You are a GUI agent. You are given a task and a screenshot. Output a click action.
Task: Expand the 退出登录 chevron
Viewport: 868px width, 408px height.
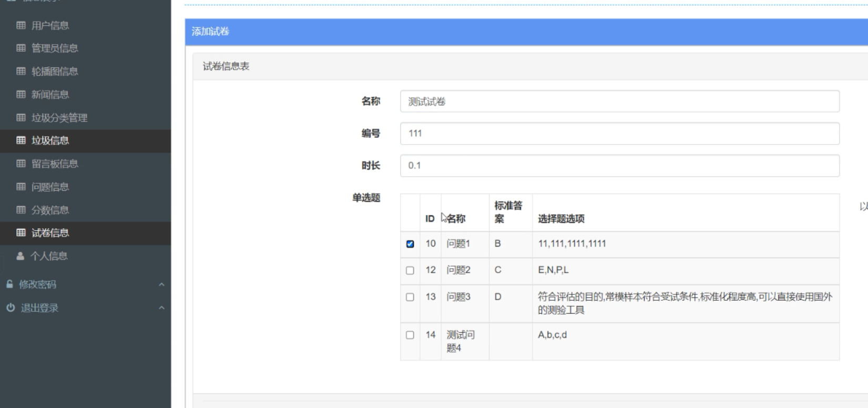point(161,308)
